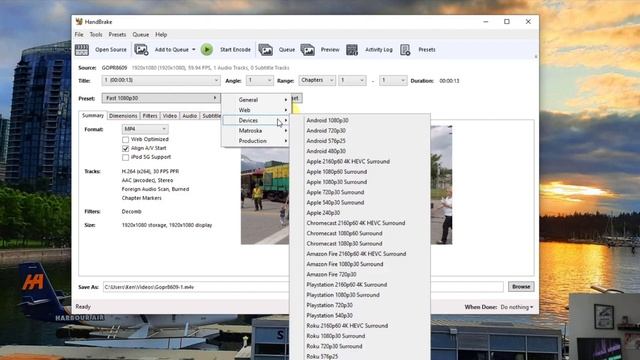
Task: Switch to the Filters tab
Action: click(x=150, y=116)
